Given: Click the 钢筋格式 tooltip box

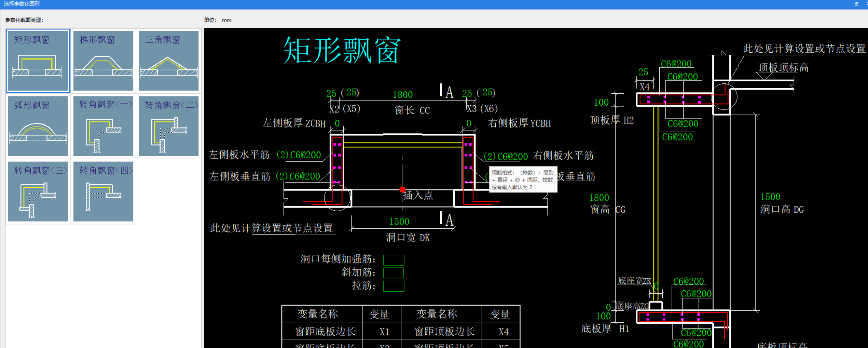Looking at the screenshot, I should 523,179.
